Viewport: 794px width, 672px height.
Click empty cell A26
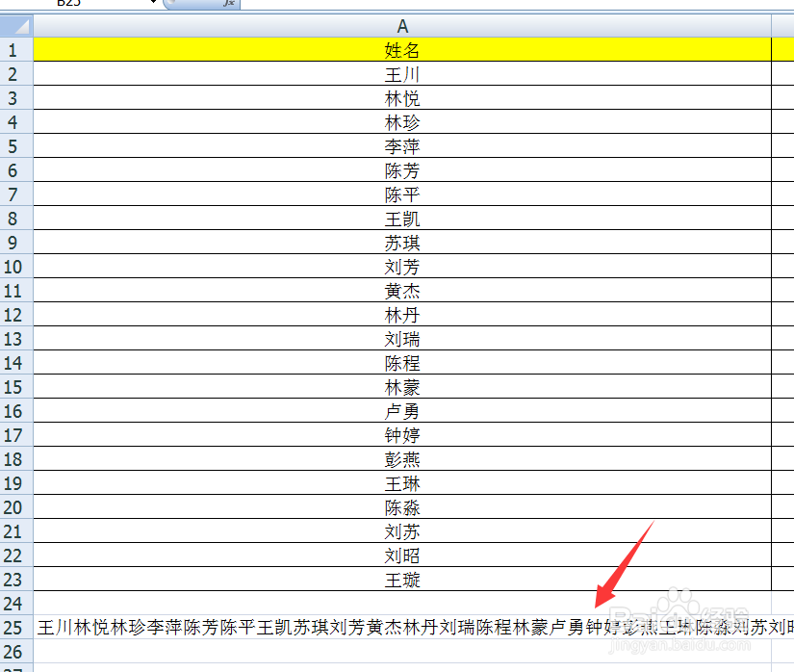coord(402,651)
